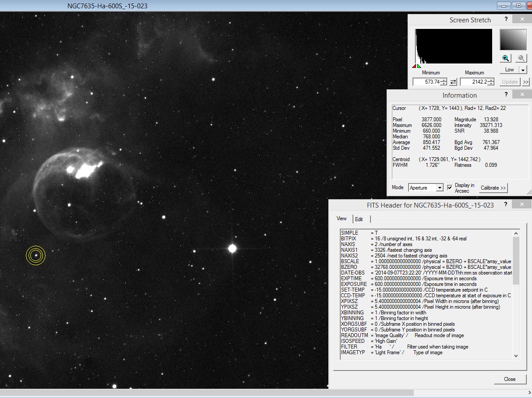Uncheck Display in Arcsec
This screenshot has width=532, height=398.
point(450,187)
